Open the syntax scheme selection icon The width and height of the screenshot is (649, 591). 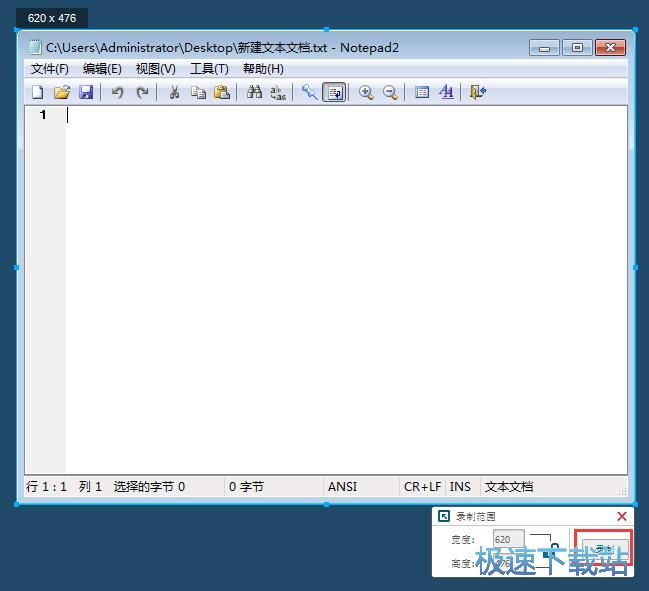click(x=422, y=92)
